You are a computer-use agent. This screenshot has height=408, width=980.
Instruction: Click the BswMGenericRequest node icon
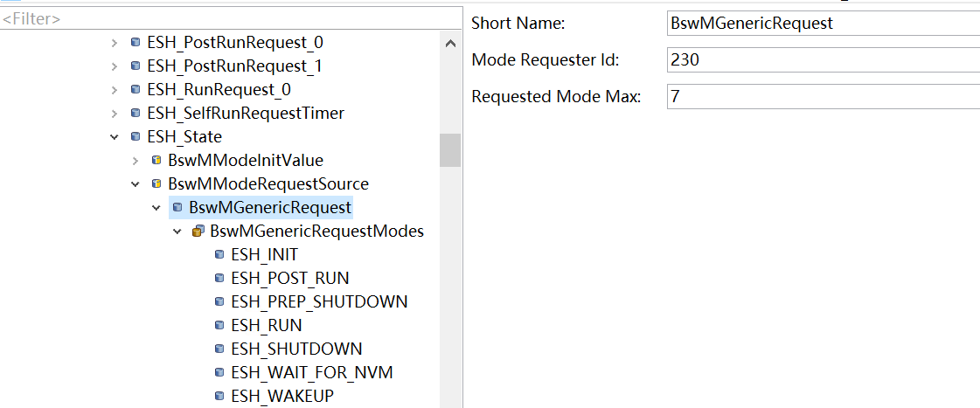pos(177,207)
